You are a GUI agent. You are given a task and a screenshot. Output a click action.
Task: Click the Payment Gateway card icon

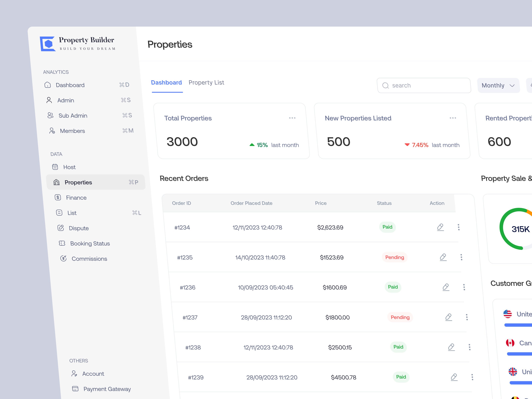[75, 389]
